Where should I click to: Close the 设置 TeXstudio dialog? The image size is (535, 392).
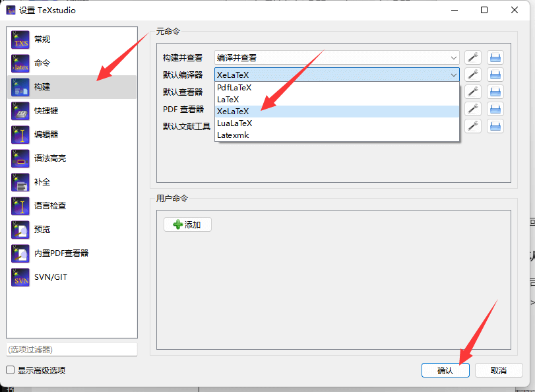[515, 11]
